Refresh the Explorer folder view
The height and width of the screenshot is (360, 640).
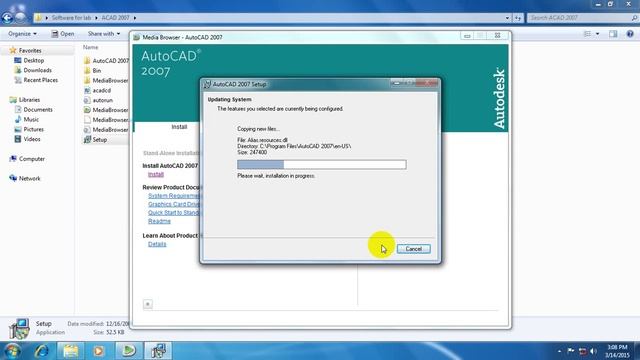pos(518,18)
